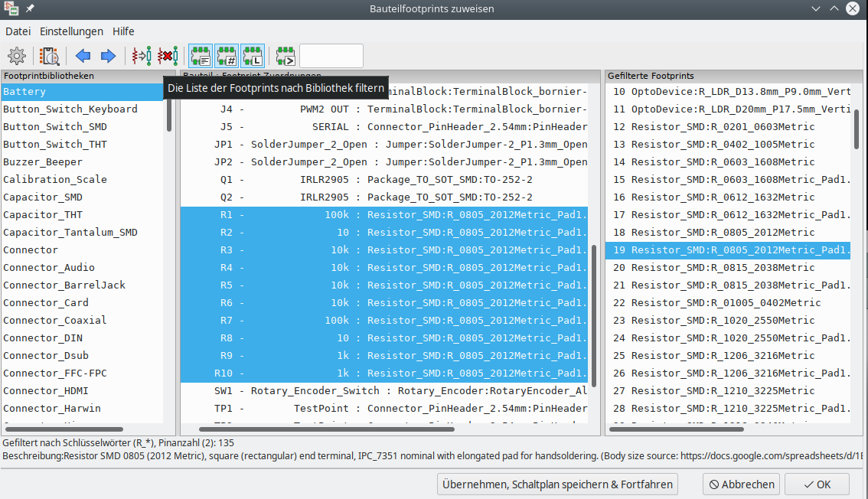Select Connector_Audio library
868x499 pixels.
coord(82,268)
